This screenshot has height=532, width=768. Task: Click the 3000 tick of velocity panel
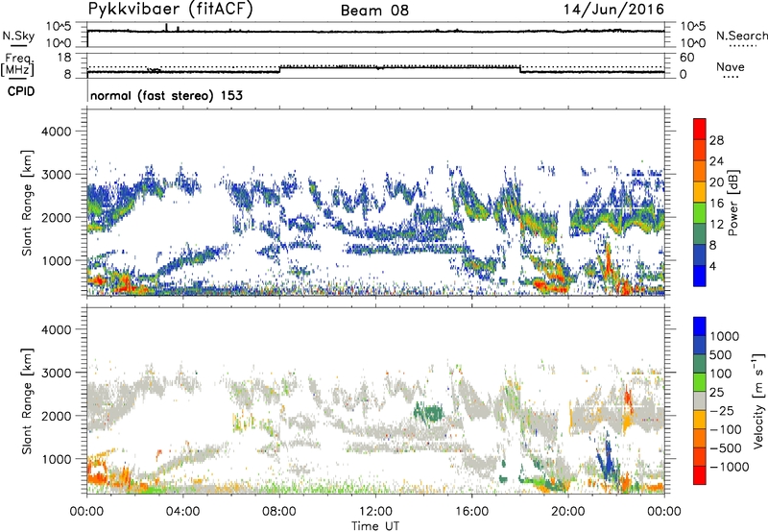coord(56,373)
